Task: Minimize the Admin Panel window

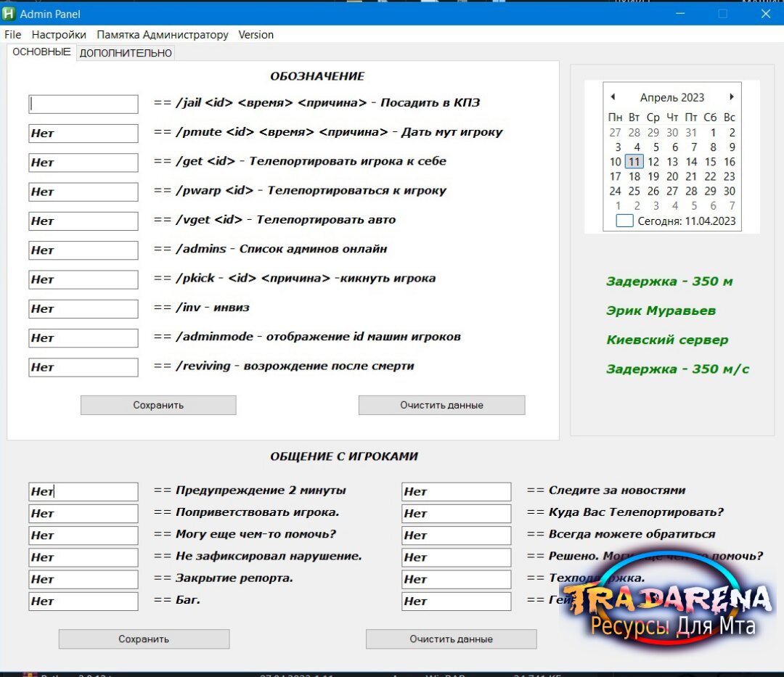Action: click(x=680, y=14)
